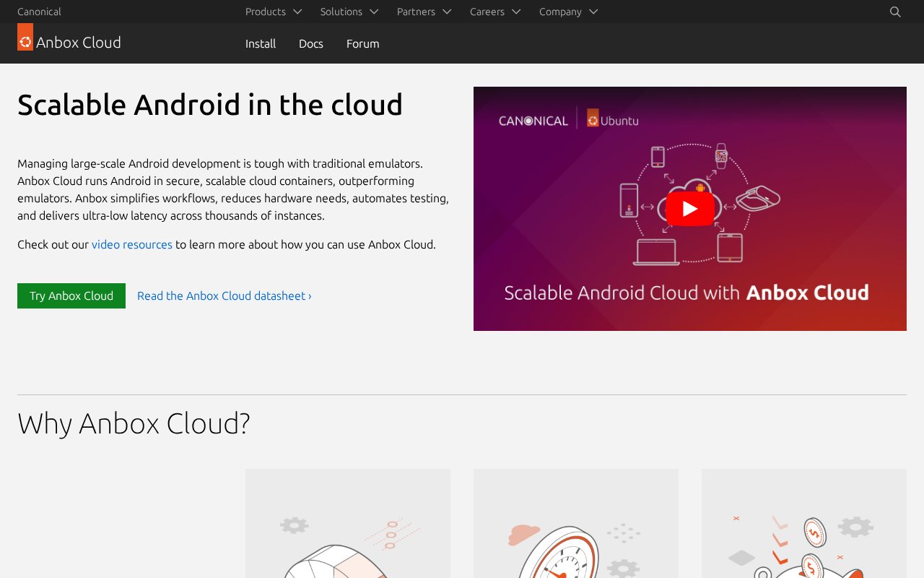The height and width of the screenshot is (578, 924).
Task: Expand the Products dropdown menu
Action: [x=273, y=12]
